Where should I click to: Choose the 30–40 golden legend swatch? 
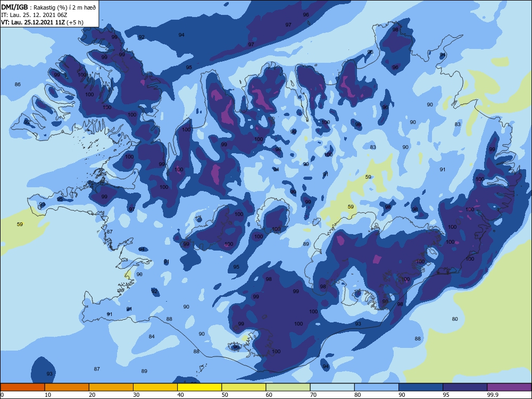[x=155, y=387]
